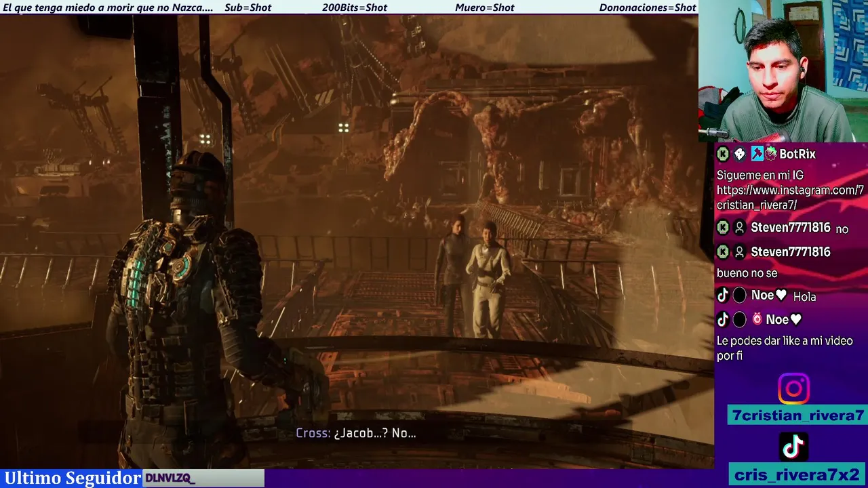The image size is (868, 488).
Task: Click the blue hammer moderator badge of BotRix
Action: [757, 155]
